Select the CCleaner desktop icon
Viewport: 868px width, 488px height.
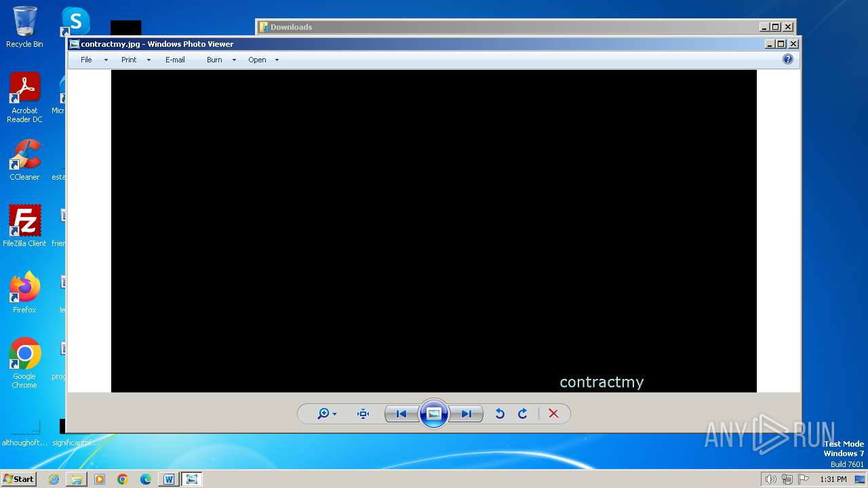click(x=24, y=160)
